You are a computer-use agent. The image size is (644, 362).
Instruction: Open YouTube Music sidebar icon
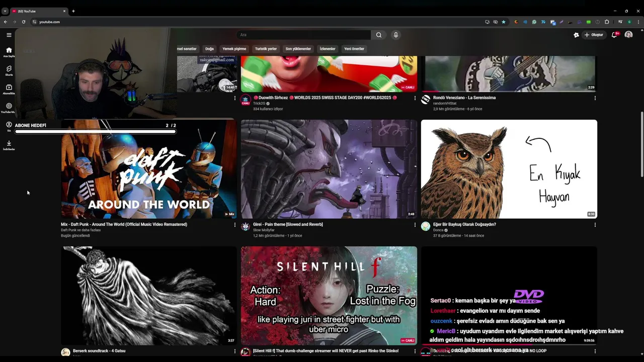click(9, 108)
